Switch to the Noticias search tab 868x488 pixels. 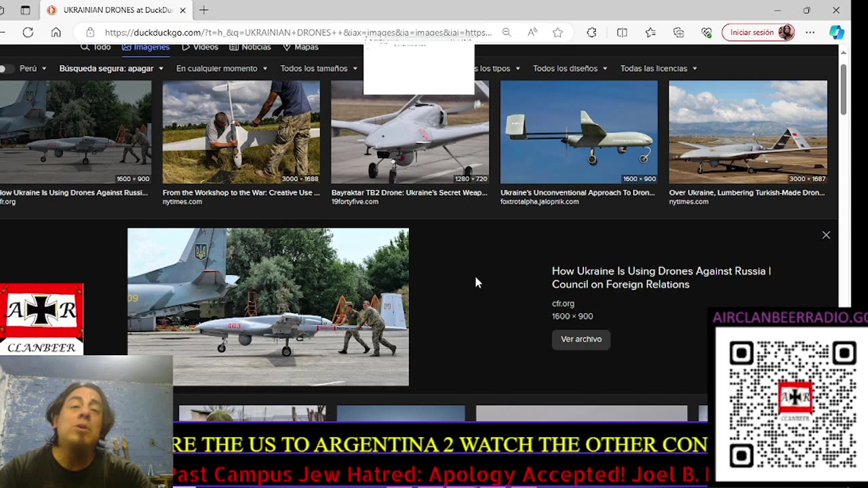250,47
